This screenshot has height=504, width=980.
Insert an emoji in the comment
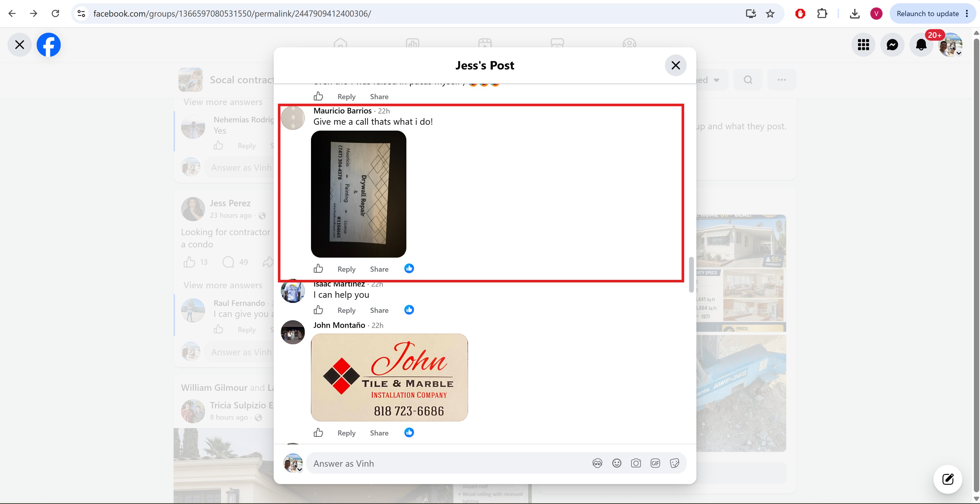tap(617, 463)
